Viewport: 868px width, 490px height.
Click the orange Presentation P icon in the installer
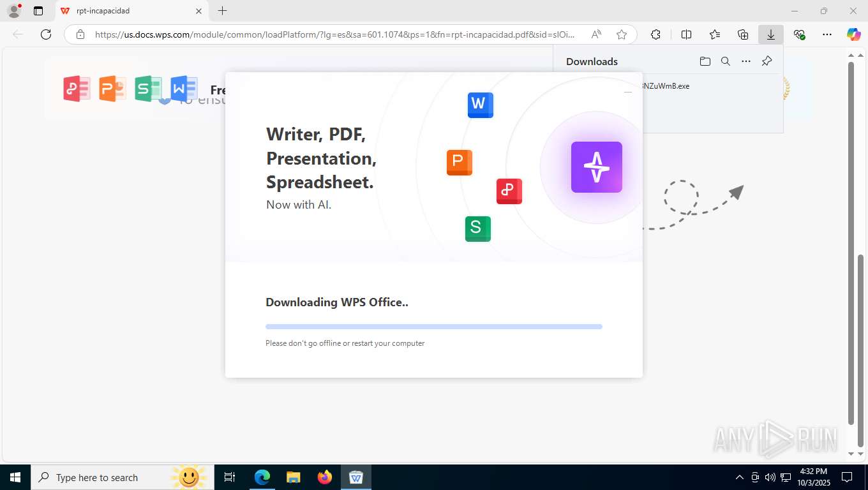(x=459, y=163)
